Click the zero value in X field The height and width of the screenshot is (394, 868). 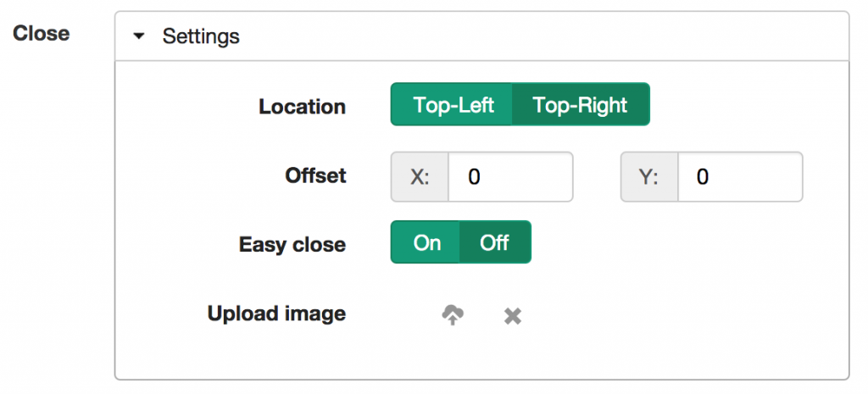coord(474,177)
